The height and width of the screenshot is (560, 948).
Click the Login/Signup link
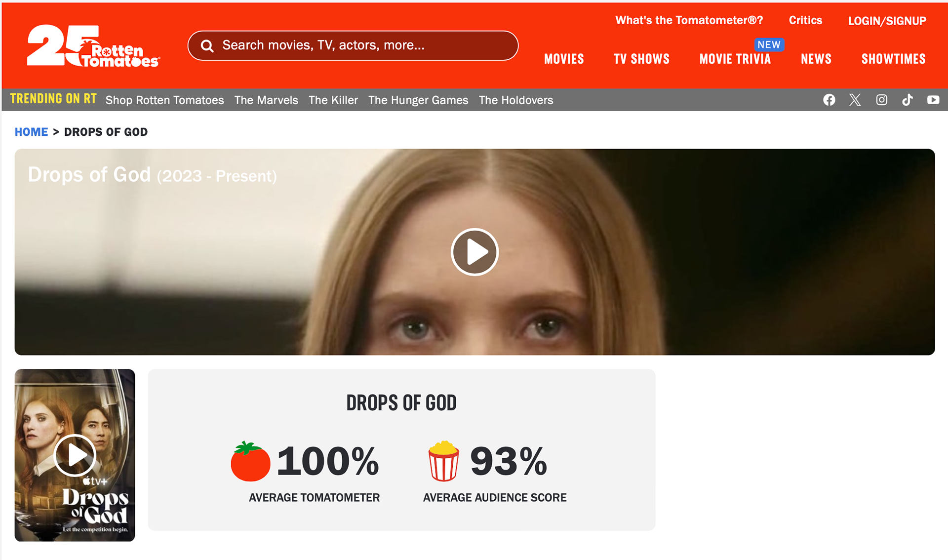tap(887, 21)
